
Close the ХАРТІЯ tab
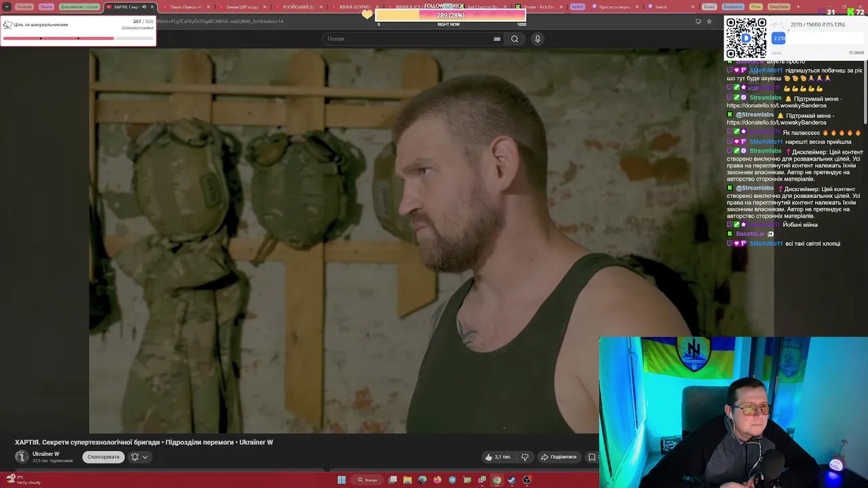pyautogui.click(x=152, y=7)
